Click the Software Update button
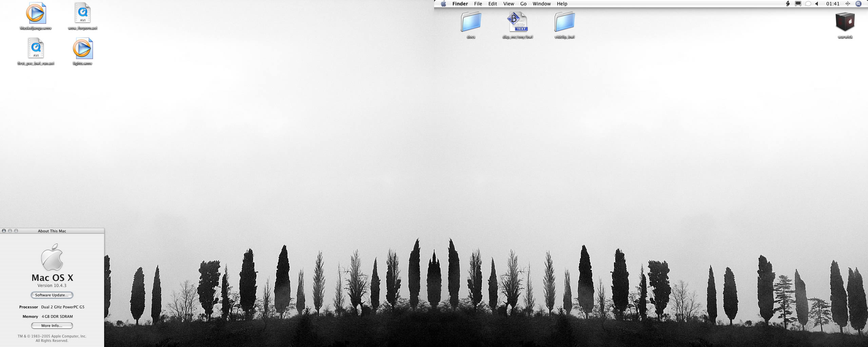Viewport: 868px width, 347px height. tap(52, 295)
